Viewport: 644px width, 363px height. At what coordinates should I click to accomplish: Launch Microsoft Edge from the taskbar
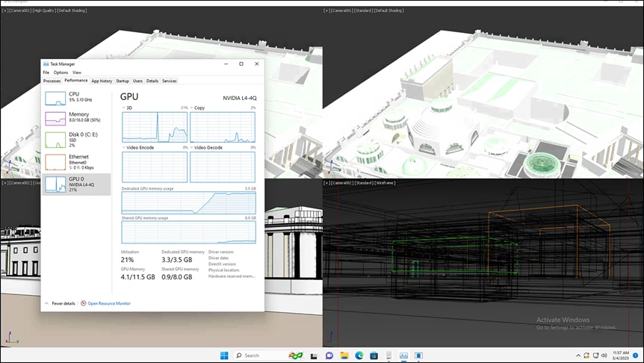coord(359,356)
